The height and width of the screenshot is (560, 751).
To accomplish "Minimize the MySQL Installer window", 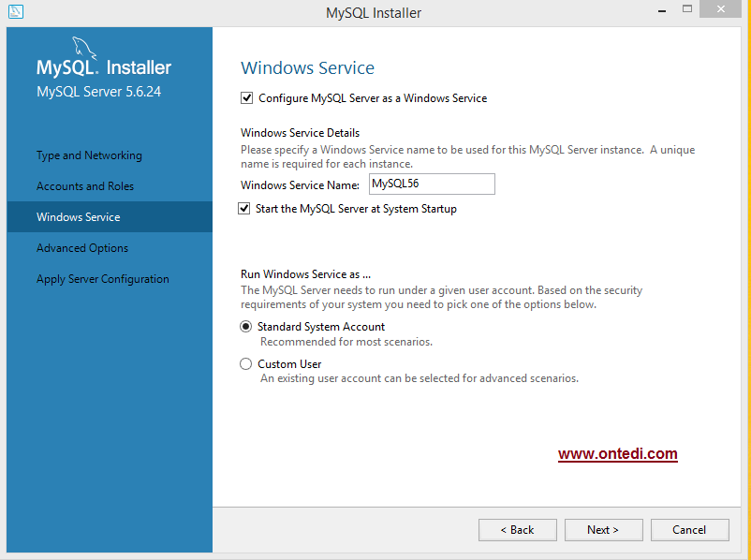I will click(662, 10).
